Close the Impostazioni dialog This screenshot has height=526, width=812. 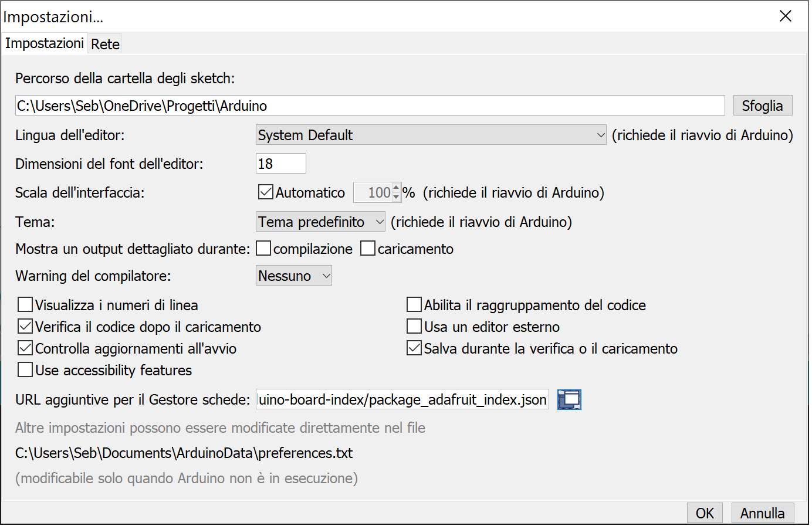[786, 16]
